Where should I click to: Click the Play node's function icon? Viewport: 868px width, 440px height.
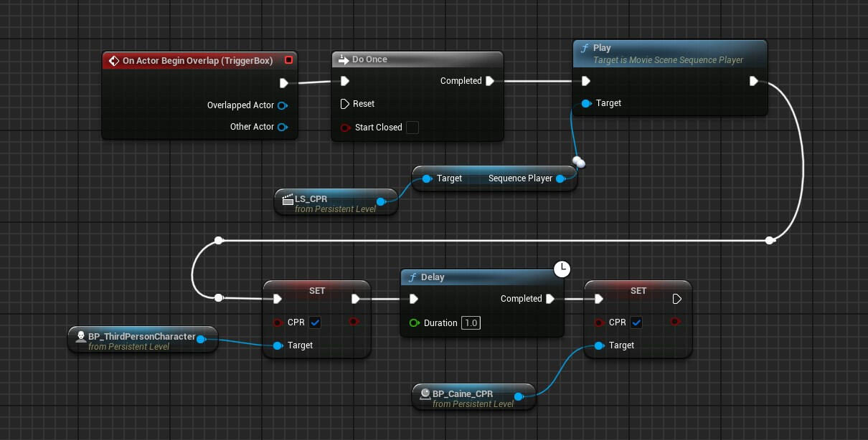point(586,48)
